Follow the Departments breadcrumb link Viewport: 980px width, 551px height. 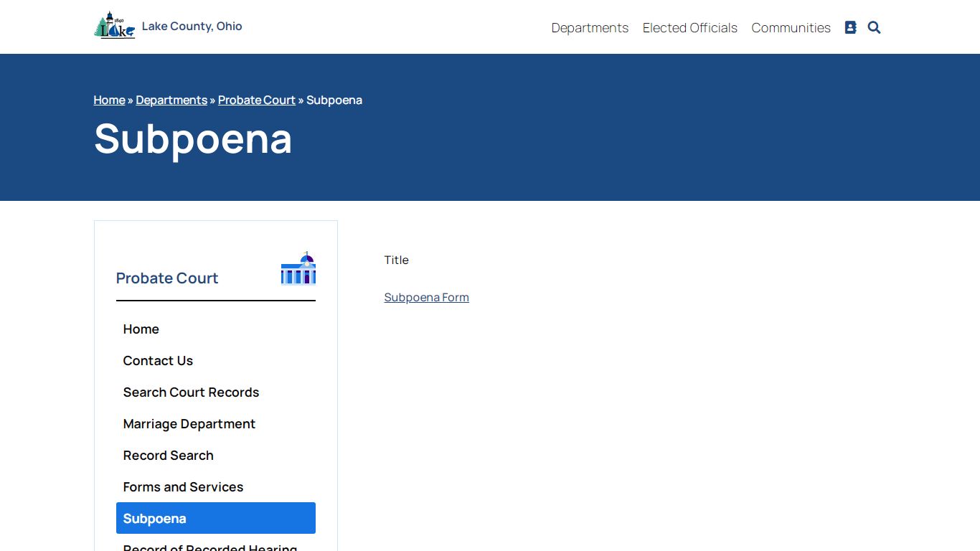point(171,100)
